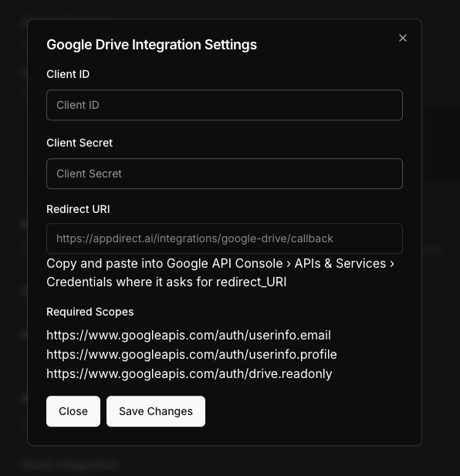This screenshot has width=460, height=476.
Task: Click the Save Changes button
Action: [x=156, y=411]
